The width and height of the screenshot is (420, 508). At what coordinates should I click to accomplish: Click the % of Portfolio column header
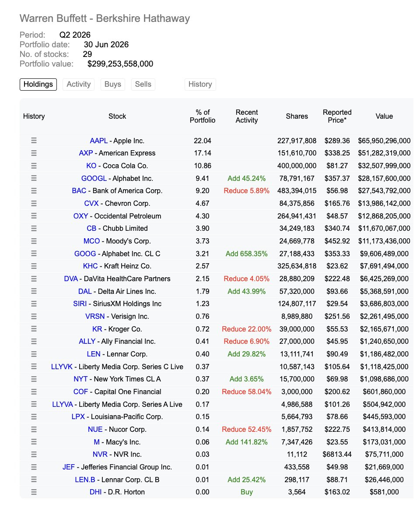pos(203,116)
